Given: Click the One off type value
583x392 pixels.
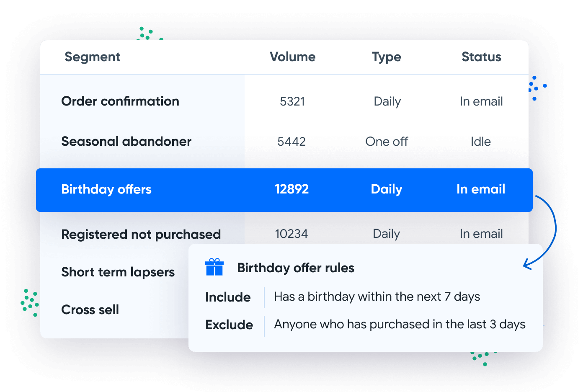Looking at the screenshot, I should pos(387,142).
